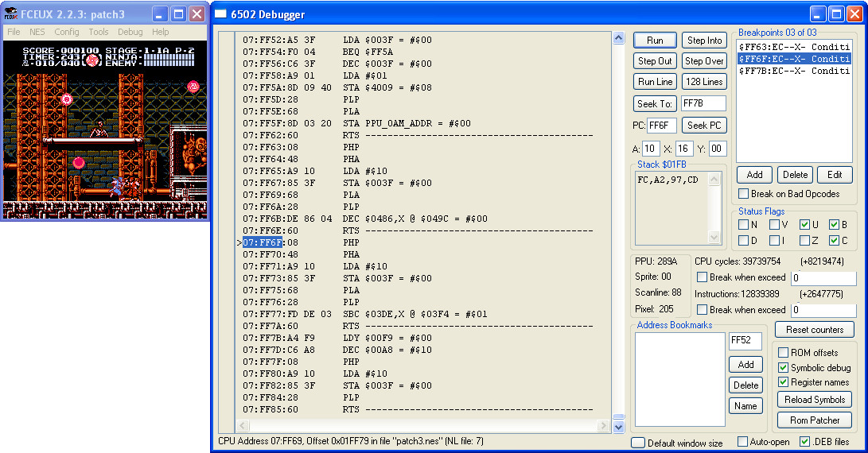Viewport: 868px width, 453px height.
Task: Toggle the Symbolic debug checkbox
Action: coord(784,368)
